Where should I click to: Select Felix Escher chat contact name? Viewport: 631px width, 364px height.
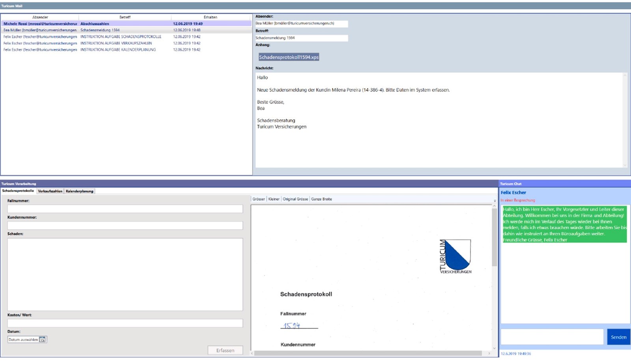coord(513,192)
